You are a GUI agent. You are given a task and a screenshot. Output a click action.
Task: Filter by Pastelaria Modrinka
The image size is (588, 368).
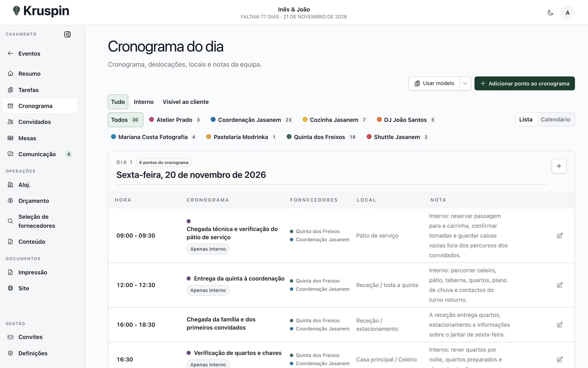click(x=241, y=137)
